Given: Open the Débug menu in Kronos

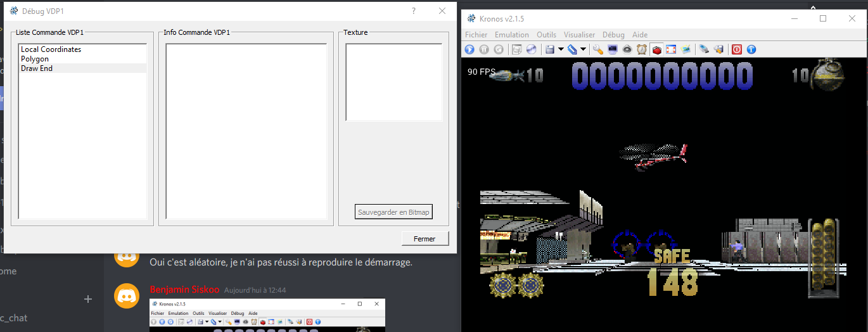Looking at the screenshot, I should [x=613, y=35].
